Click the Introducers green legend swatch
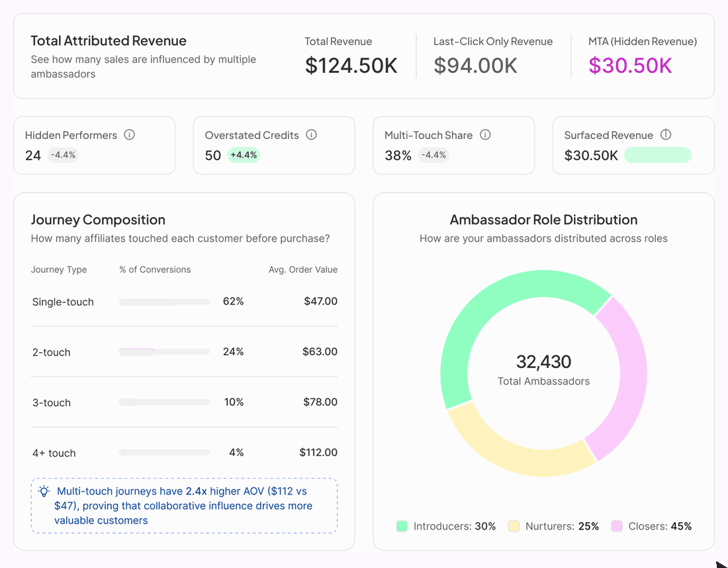The width and height of the screenshot is (728, 568). (x=402, y=526)
